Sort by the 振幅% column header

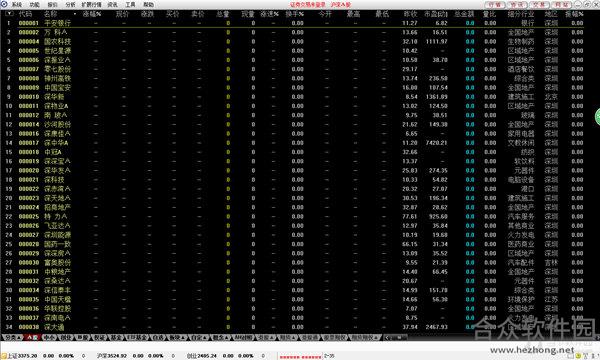coord(574,14)
